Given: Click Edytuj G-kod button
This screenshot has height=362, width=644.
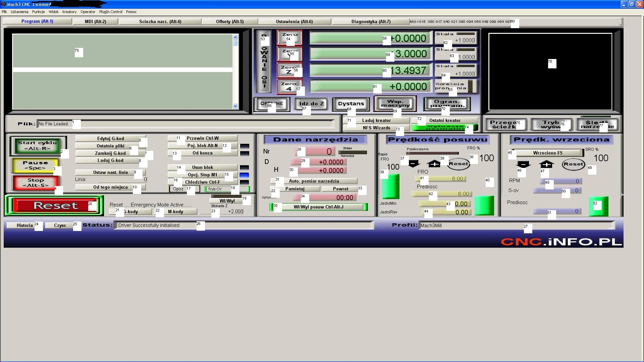Looking at the screenshot, I should [110, 138].
